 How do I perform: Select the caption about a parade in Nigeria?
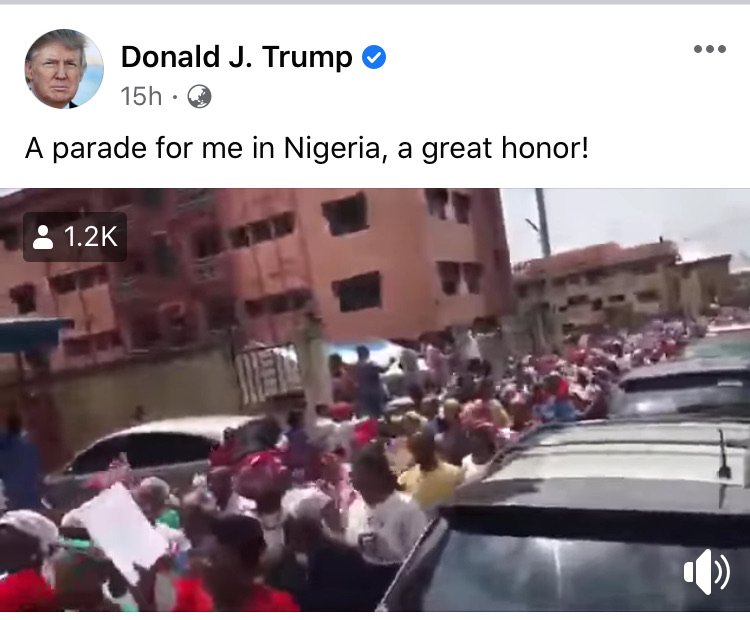coord(307,148)
